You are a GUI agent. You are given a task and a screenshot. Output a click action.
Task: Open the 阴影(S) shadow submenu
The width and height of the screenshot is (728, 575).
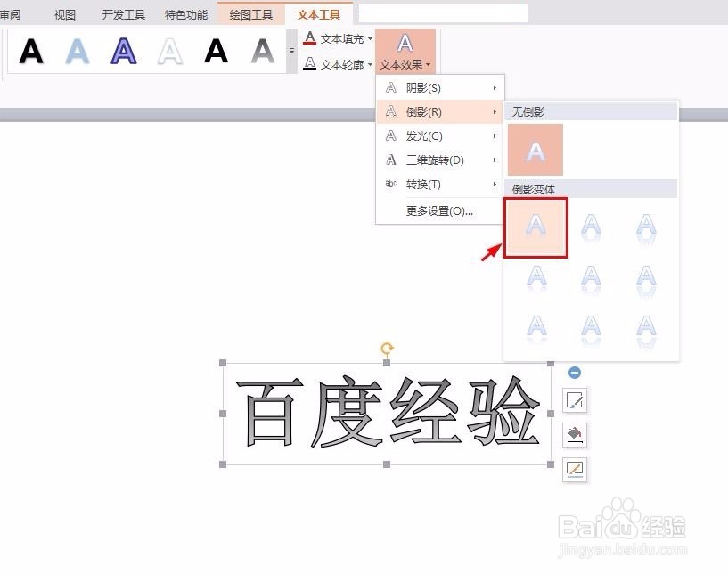tap(439, 87)
